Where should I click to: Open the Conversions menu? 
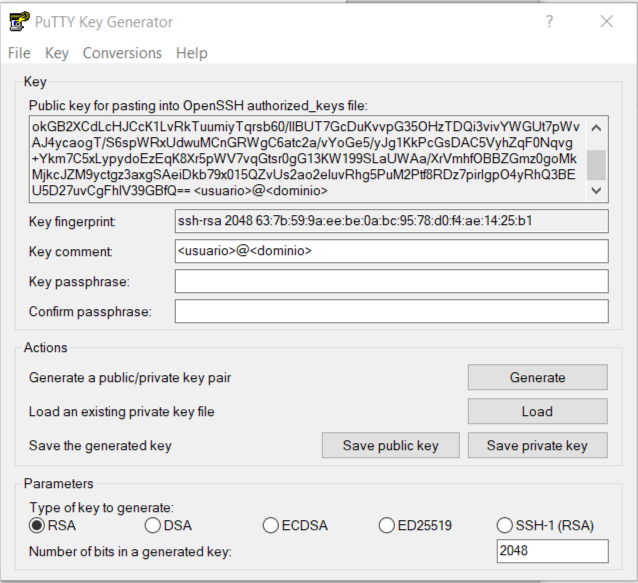(x=122, y=53)
